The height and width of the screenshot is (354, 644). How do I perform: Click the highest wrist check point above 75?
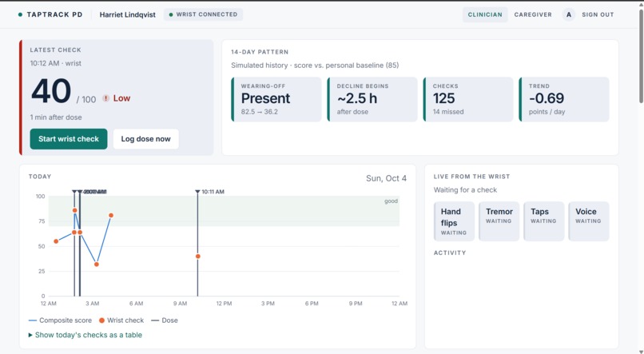[75, 210]
